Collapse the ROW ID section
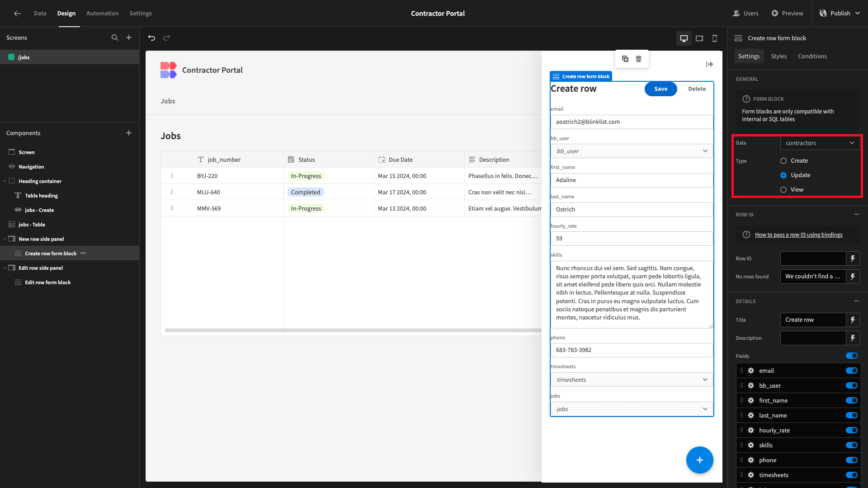 click(x=857, y=214)
